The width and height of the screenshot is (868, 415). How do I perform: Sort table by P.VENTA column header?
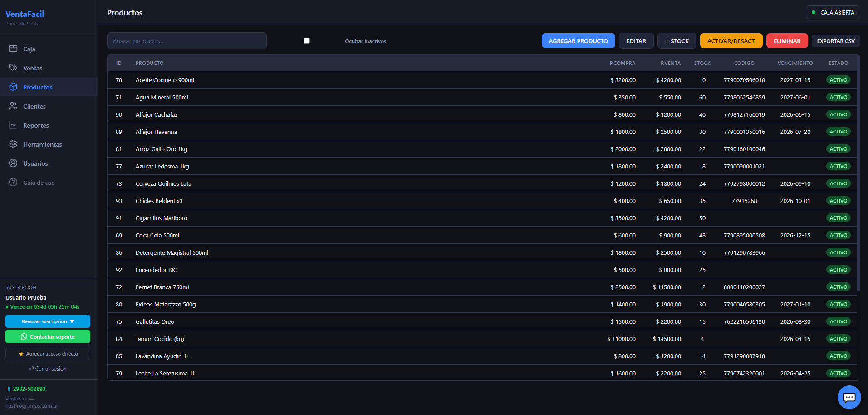pos(670,63)
